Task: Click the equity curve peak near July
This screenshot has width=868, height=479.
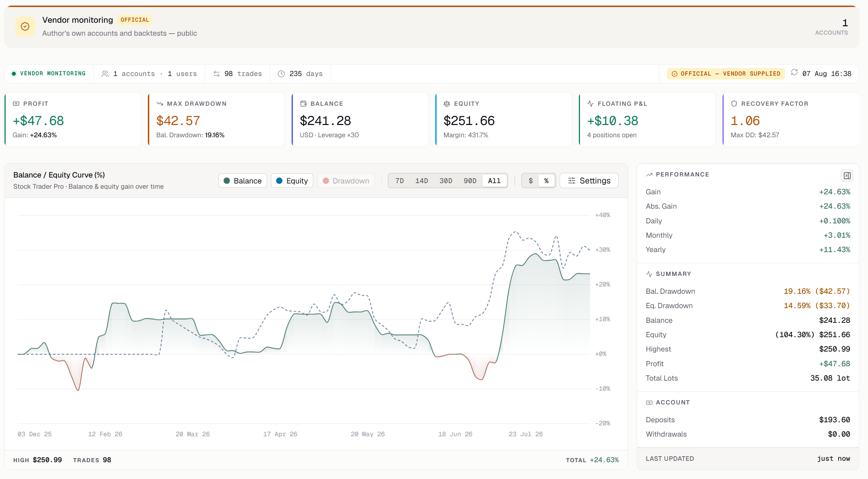Action: 515,232
